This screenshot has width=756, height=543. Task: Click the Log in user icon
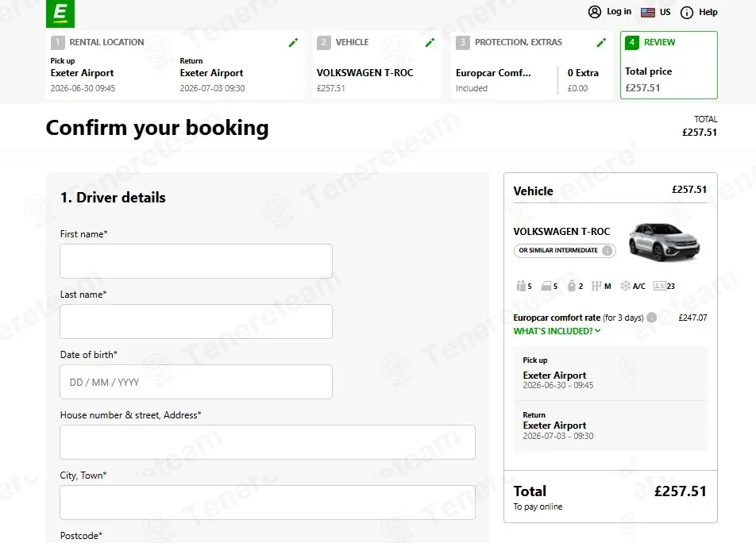coord(595,12)
